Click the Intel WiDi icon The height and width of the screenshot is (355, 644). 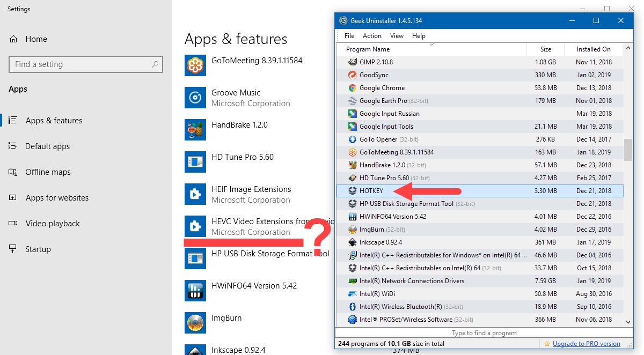click(353, 294)
